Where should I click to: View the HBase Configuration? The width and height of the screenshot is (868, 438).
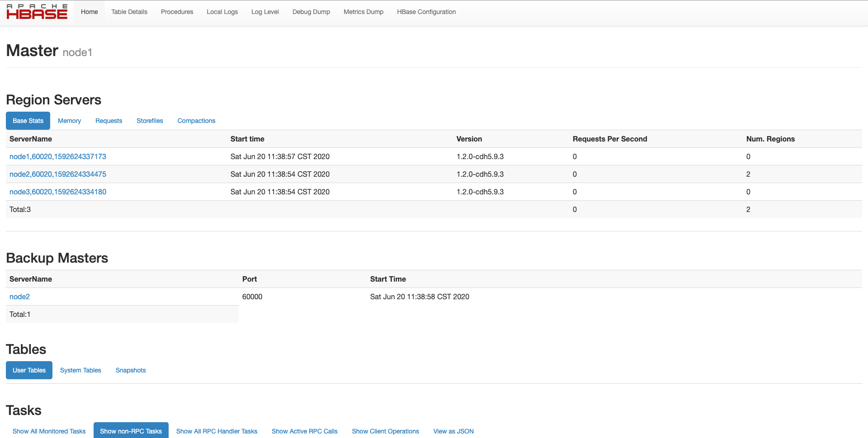point(426,12)
